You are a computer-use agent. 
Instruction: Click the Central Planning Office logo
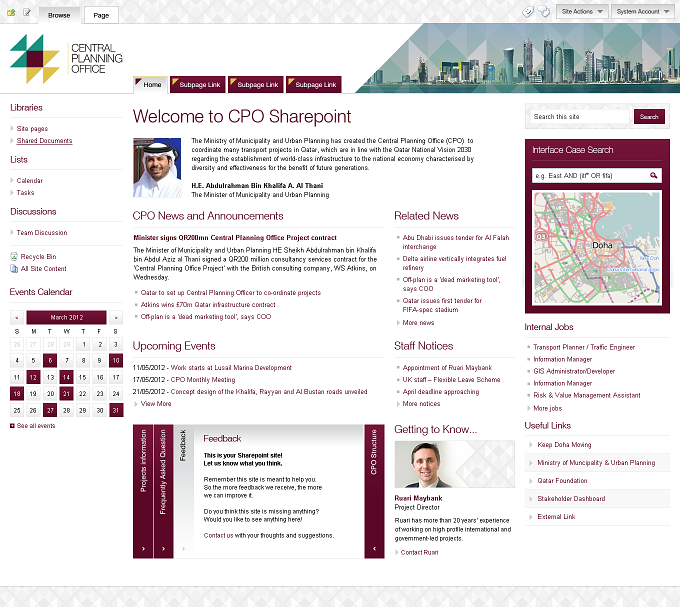(66, 59)
